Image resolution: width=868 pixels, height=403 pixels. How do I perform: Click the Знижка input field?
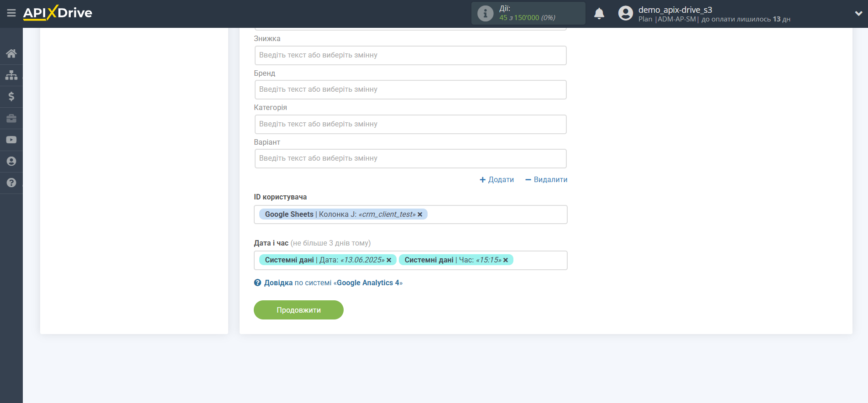click(411, 55)
